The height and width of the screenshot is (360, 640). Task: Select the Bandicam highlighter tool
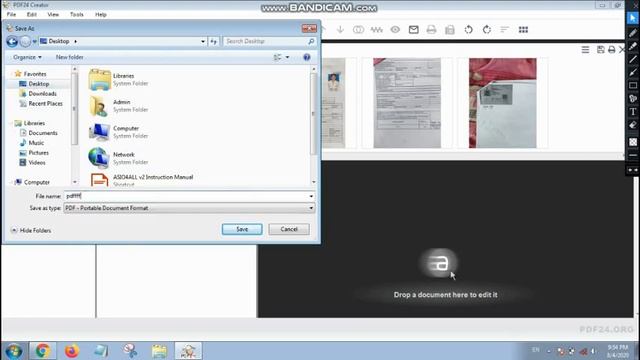click(x=633, y=46)
